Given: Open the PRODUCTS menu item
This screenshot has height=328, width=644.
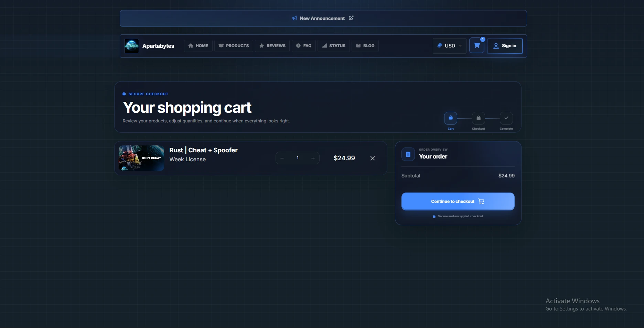Looking at the screenshot, I should pyautogui.click(x=234, y=46).
